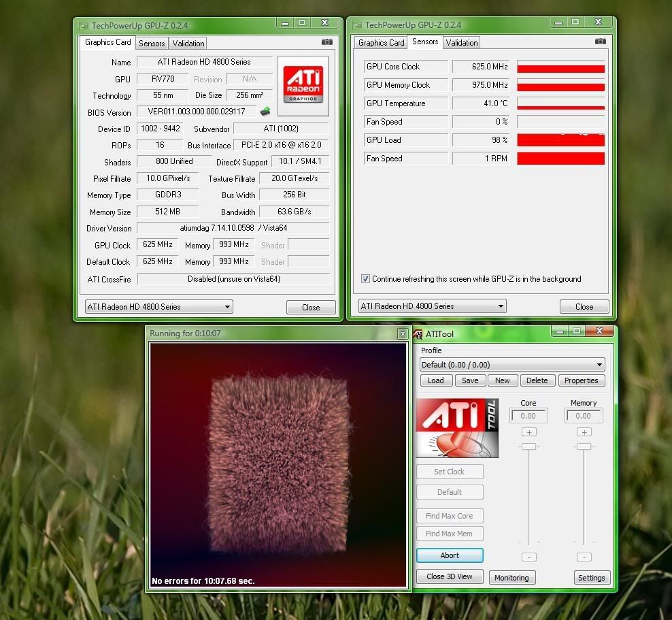Click the ATI Radeon Graphics logo

303,86
